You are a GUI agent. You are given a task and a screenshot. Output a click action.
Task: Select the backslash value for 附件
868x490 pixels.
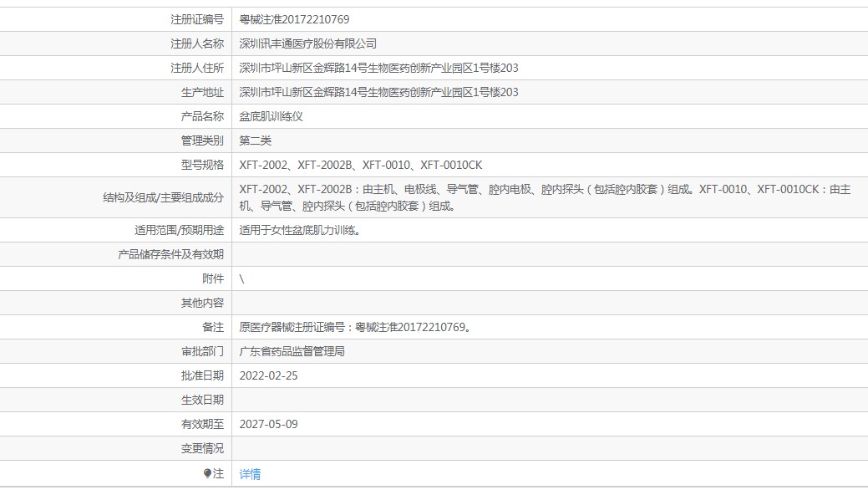pyautogui.click(x=241, y=278)
